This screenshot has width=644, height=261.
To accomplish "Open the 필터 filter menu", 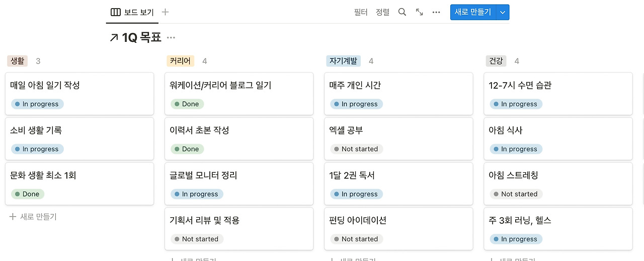I will click(361, 12).
